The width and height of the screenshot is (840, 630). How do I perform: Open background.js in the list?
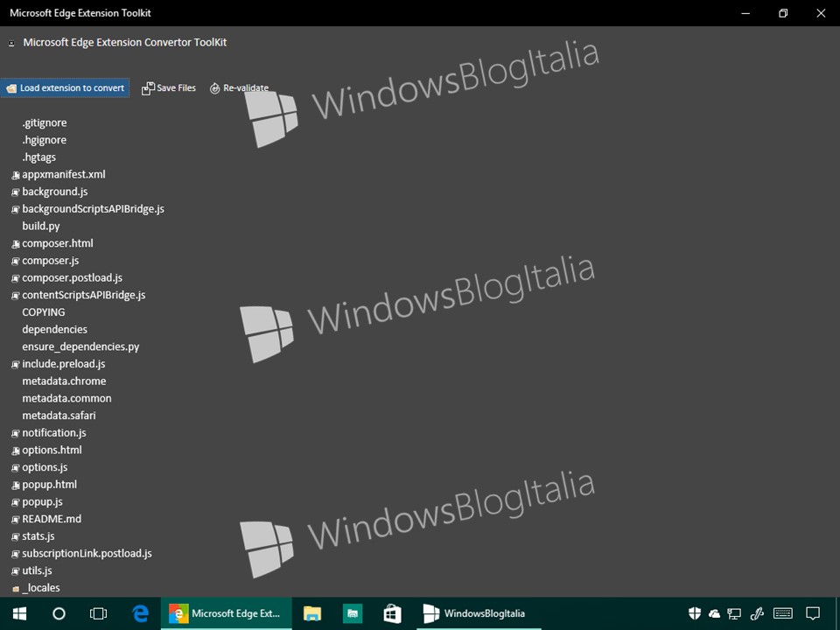pyautogui.click(x=54, y=192)
